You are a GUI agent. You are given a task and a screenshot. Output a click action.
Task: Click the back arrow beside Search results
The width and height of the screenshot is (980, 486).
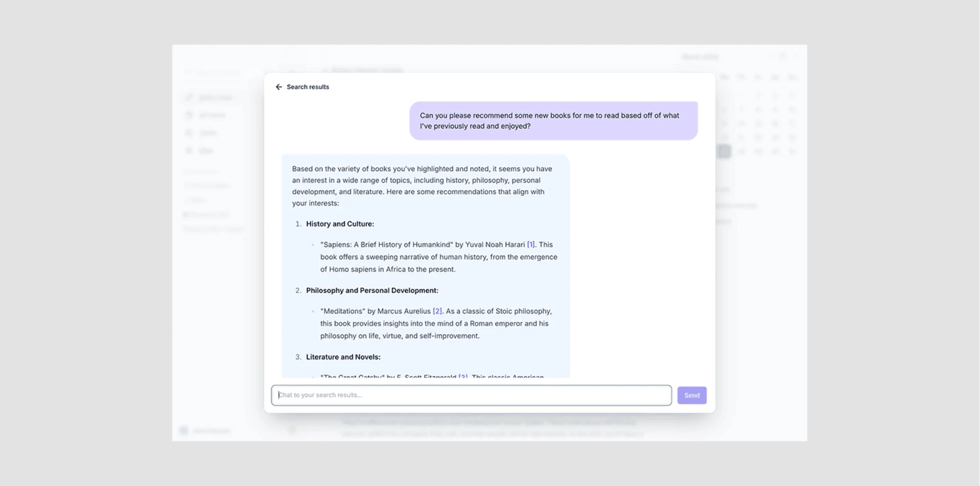pos(279,87)
